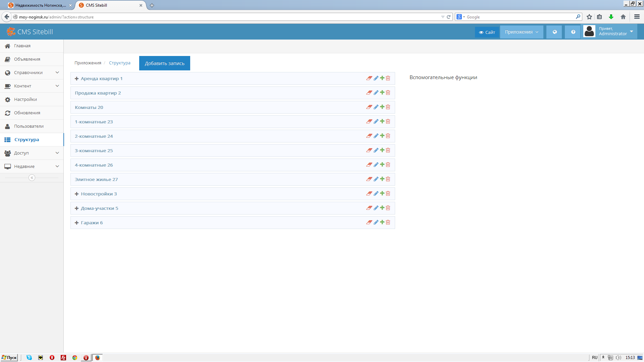644x362 pixels.
Task: Delete Гаражи 6 via trash icon
Action: click(388, 222)
